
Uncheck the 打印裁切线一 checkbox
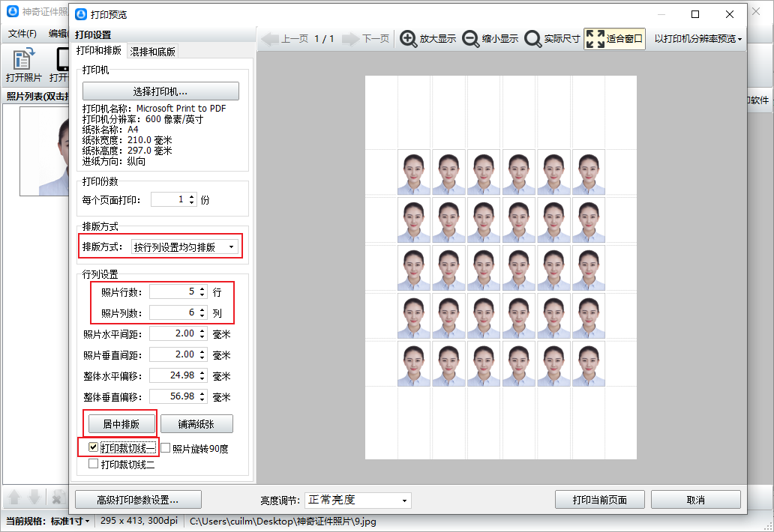[x=94, y=448]
